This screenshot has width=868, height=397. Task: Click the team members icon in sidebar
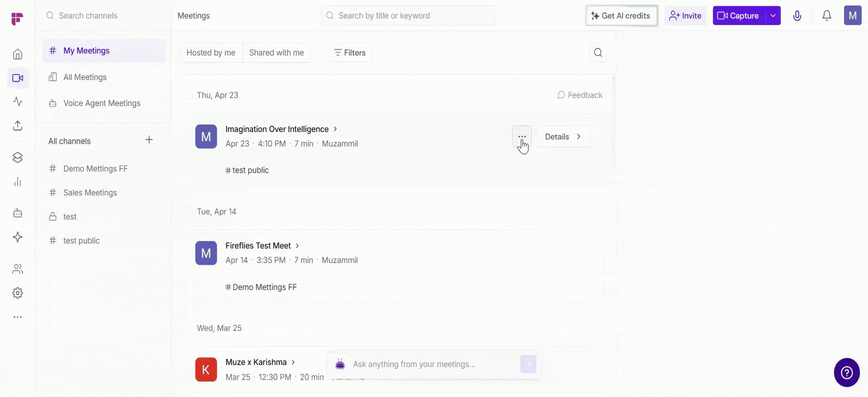click(x=18, y=269)
